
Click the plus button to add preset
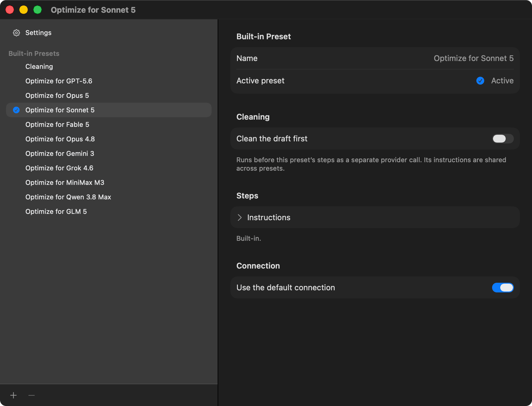(x=14, y=395)
